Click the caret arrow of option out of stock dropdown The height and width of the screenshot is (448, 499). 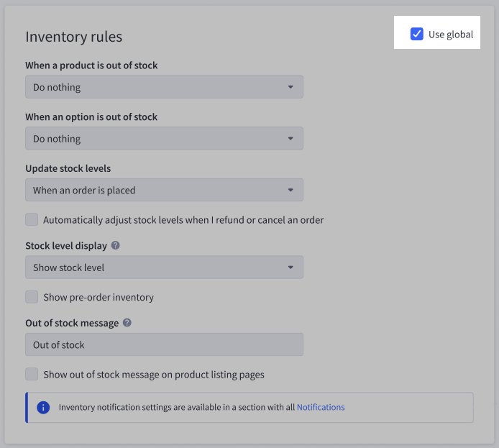pyautogui.click(x=290, y=139)
